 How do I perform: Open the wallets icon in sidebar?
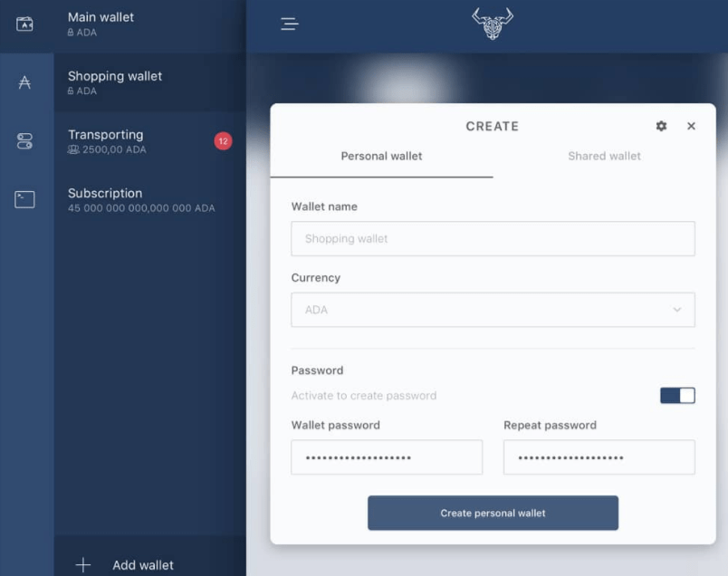(24, 24)
